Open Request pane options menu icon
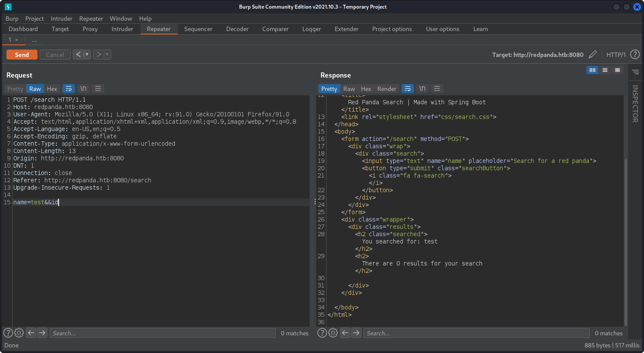The image size is (644, 353). (98, 88)
